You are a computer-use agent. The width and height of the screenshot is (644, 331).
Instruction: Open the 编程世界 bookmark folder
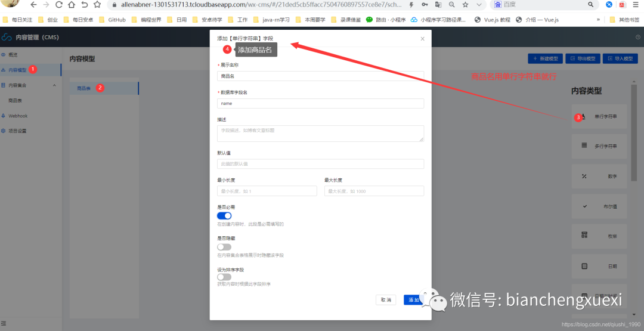[147, 19]
